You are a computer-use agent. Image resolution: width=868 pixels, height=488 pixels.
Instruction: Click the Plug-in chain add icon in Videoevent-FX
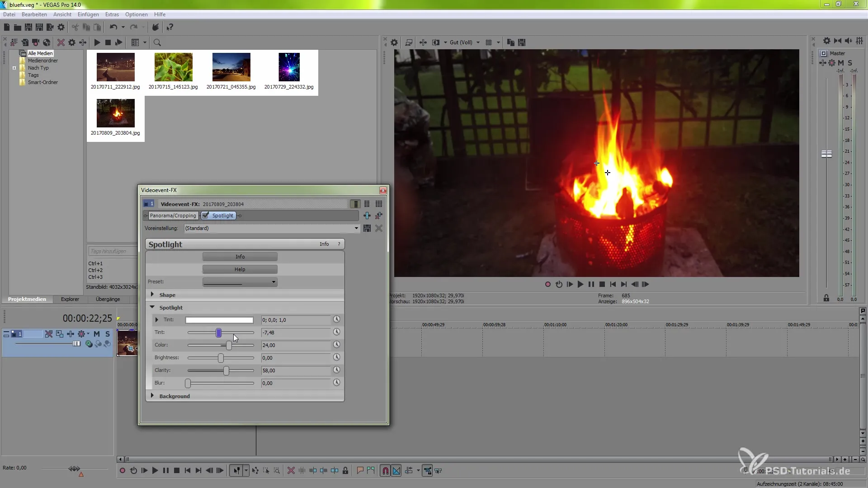(367, 216)
